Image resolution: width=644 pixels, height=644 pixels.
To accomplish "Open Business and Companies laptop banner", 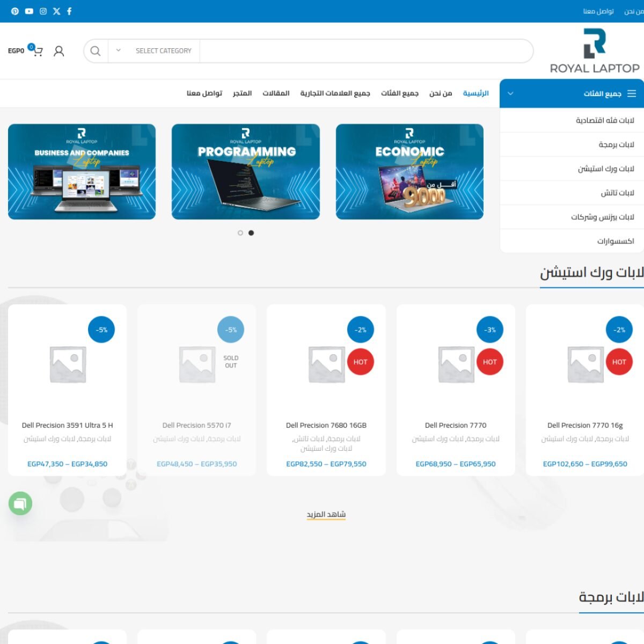I will click(82, 172).
